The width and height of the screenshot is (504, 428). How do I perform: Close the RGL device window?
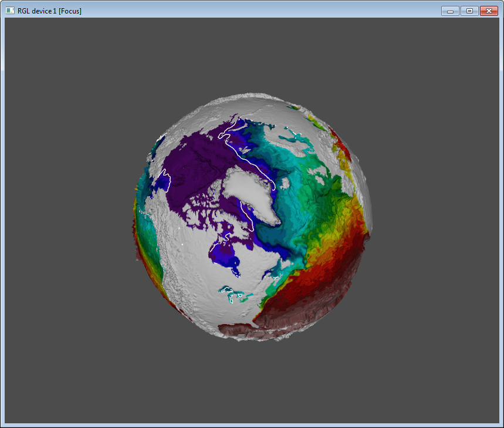pos(489,11)
